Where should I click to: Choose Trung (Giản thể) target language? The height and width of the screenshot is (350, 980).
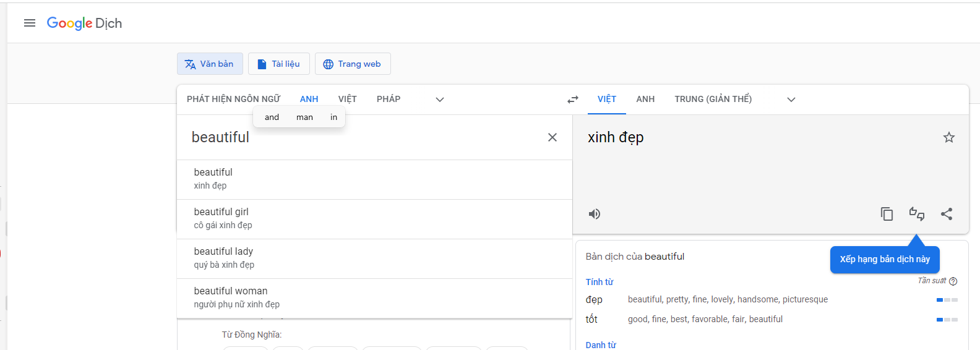point(713,99)
